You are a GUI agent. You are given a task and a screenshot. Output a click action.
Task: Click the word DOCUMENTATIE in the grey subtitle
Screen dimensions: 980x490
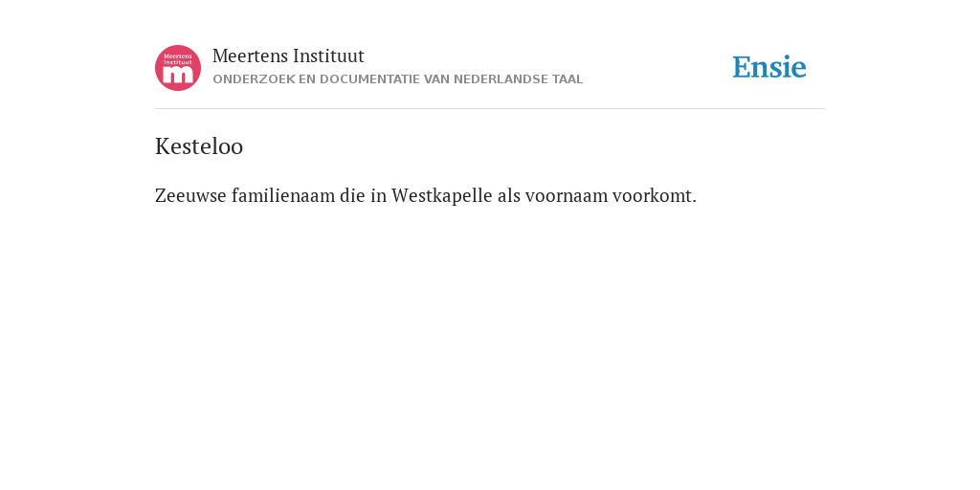point(370,79)
